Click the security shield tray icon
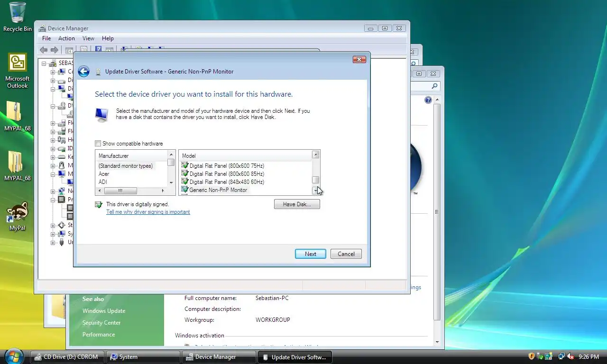Image resolution: width=607 pixels, height=364 pixels. [x=532, y=356]
